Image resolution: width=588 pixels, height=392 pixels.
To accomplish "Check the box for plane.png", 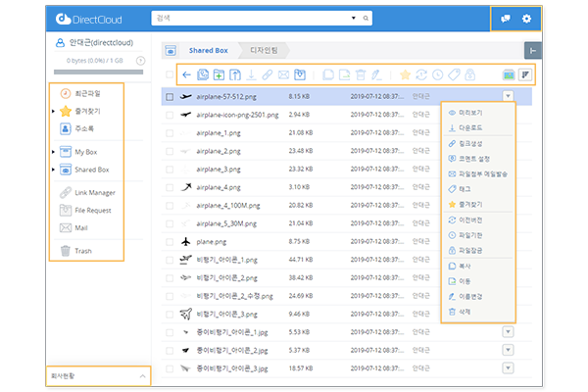I will [x=170, y=242].
